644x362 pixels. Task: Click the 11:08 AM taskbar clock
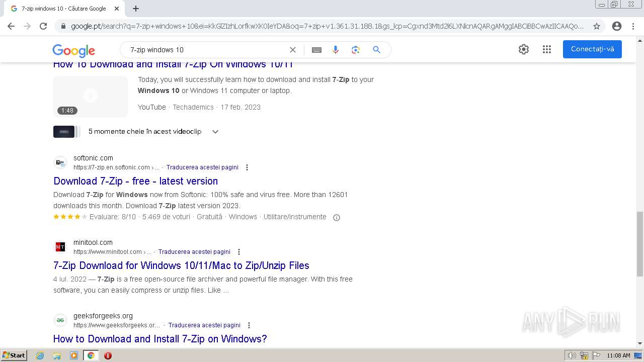tap(618, 355)
